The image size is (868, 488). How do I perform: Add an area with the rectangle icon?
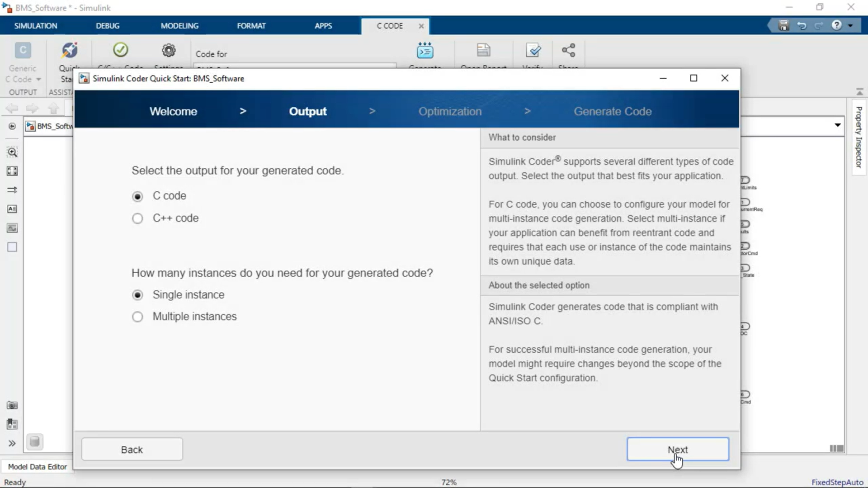click(12, 247)
